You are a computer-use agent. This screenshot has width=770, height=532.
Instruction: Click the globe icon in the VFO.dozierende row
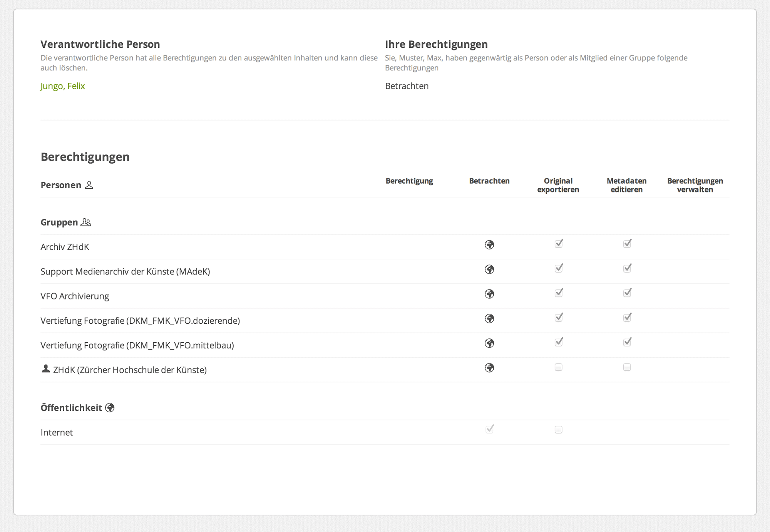click(489, 319)
